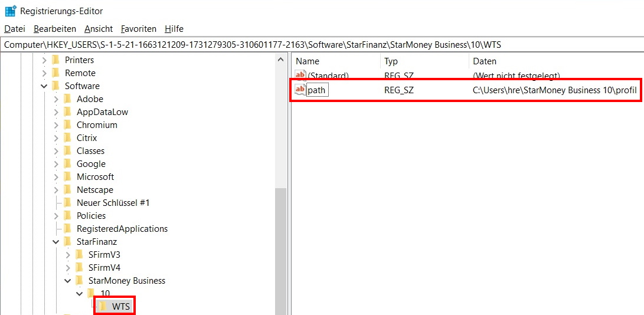
Task: Expand the Netscape key
Action: point(56,190)
